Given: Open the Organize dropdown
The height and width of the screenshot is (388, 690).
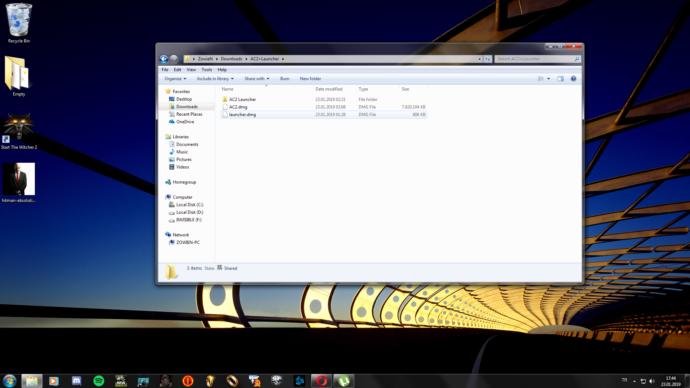Looking at the screenshot, I should (175, 79).
